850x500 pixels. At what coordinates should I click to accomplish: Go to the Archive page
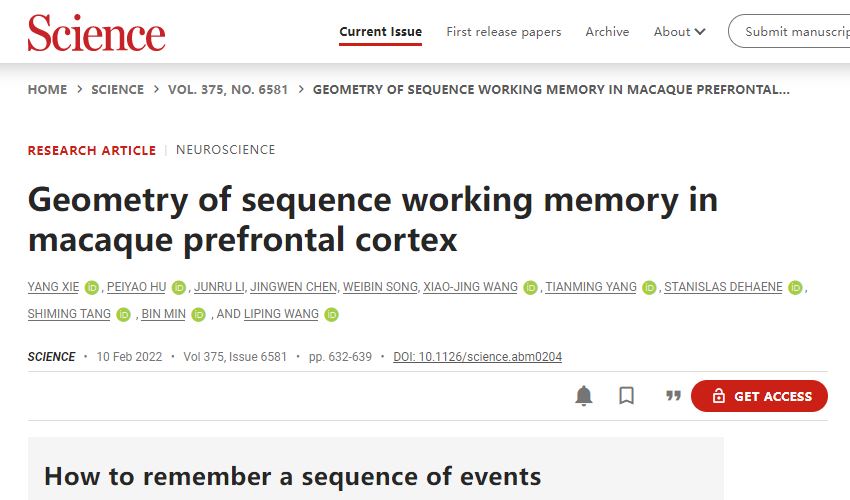coord(607,32)
